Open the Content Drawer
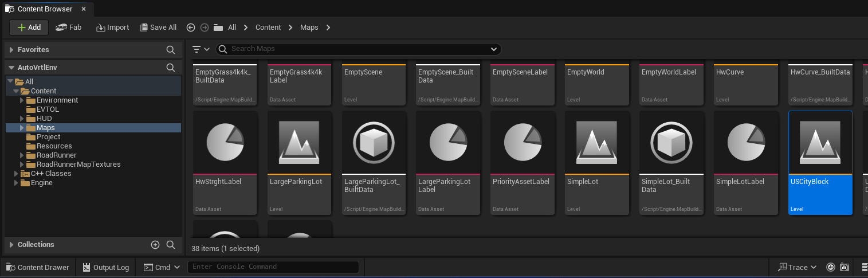This screenshot has height=278, width=868. pos(38,267)
